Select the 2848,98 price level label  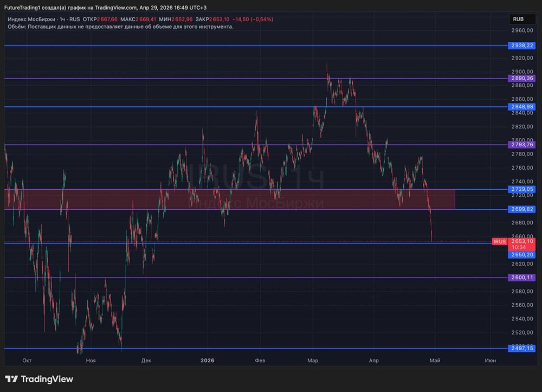(x=521, y=107)
